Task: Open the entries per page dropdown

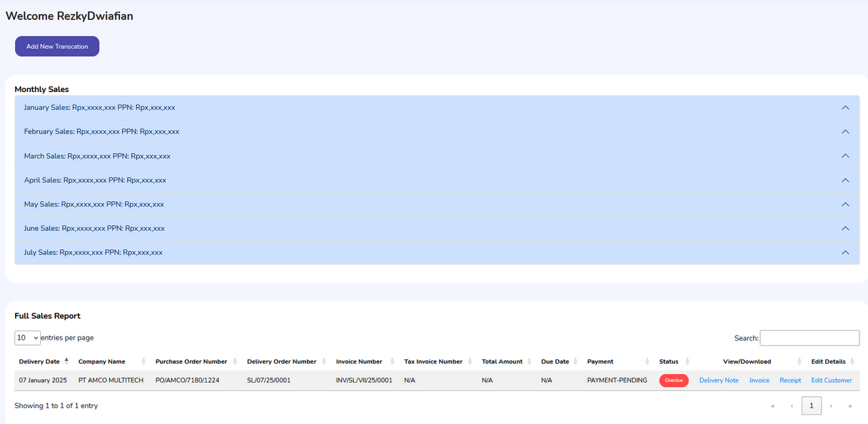Action: [x=27, y=337]
